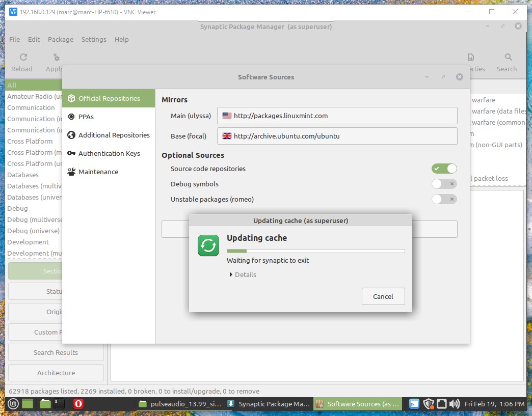Viewport: 532px width, 416px height.
Task: Select Official Repositories in sidebar
Action: click(109, 98)
